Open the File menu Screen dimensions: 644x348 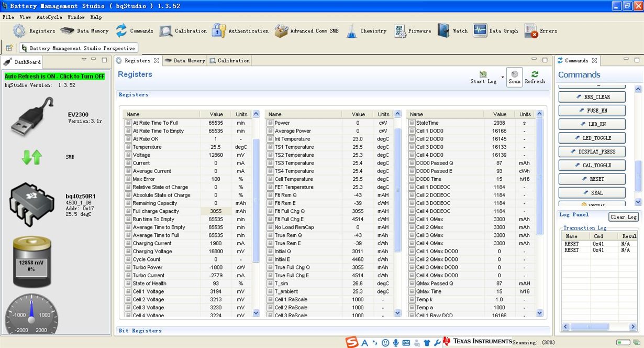coord(8,17)
